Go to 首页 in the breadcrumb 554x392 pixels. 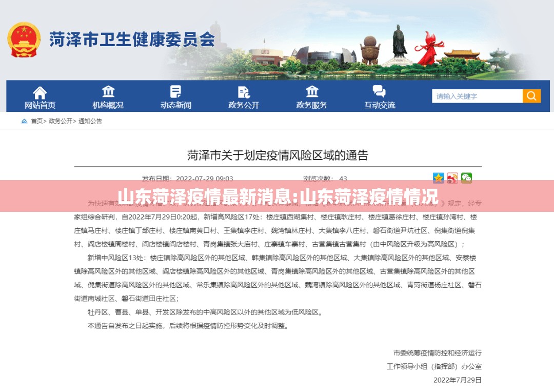37,121
